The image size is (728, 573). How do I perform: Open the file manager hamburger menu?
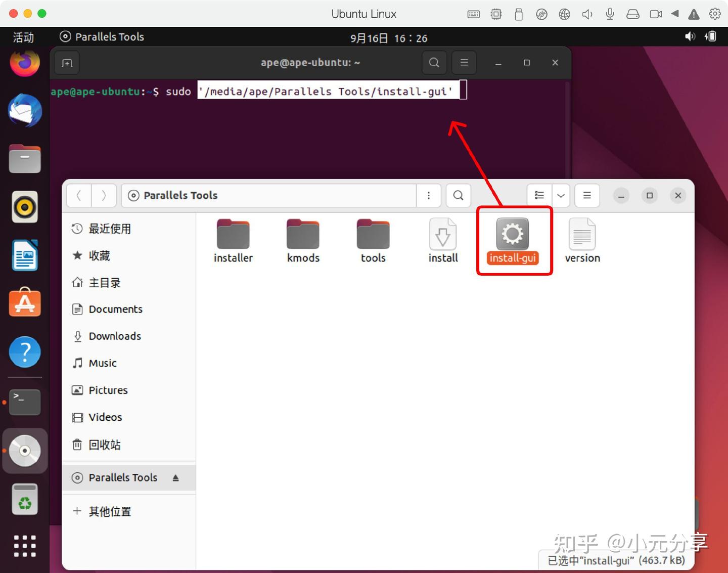coord(586,195)
